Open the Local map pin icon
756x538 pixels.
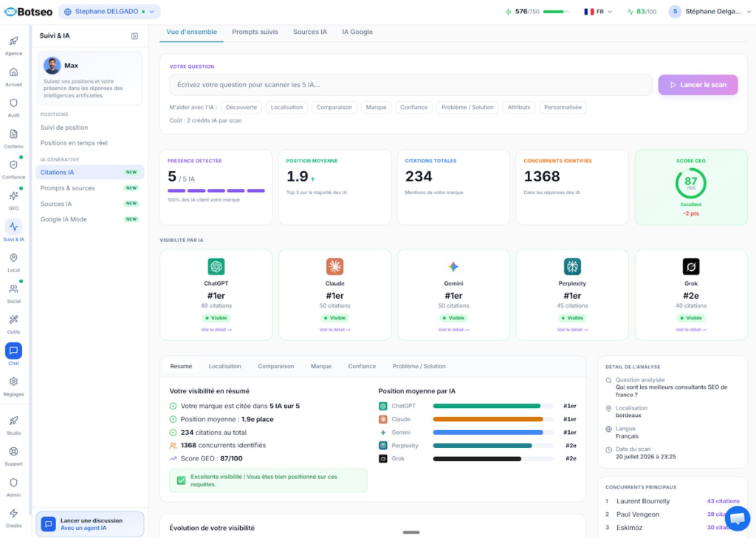click(x=13, y=258)
